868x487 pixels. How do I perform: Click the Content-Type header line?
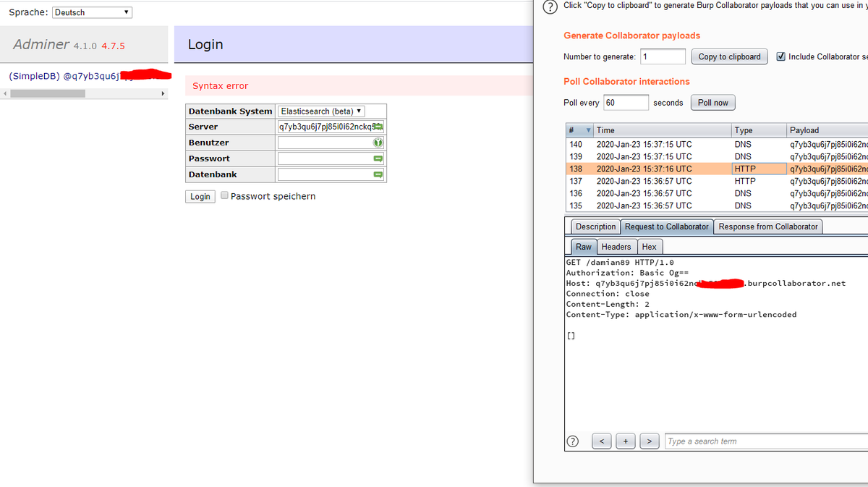pyautogui.click(x=681, y=315)
